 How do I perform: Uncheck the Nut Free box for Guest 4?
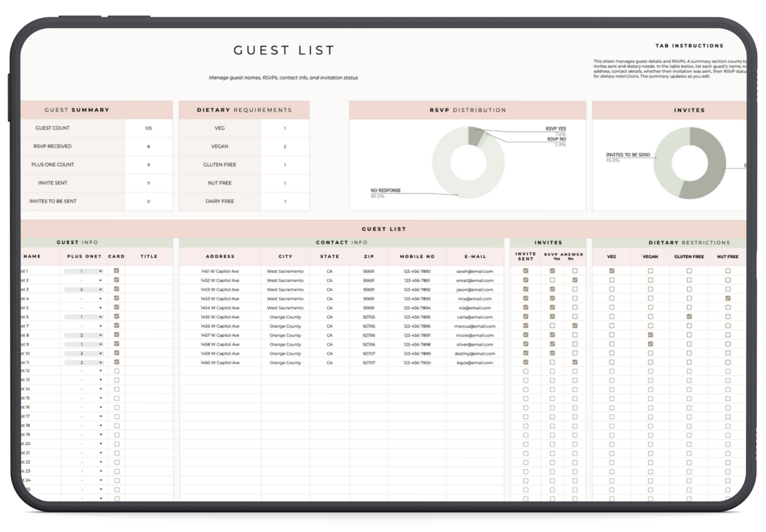[x=728, y=298]
